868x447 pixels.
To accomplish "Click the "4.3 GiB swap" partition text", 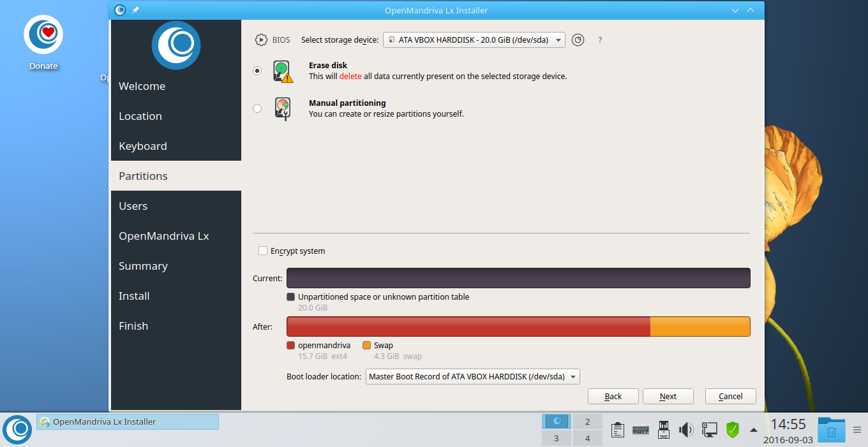I will point(398,356).
